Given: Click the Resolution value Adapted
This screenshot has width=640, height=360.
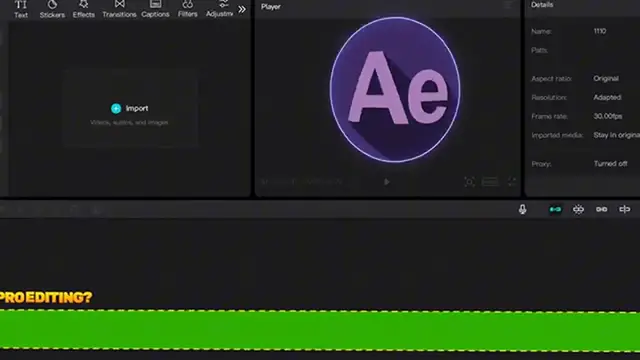Looking at the screenshot, I should (x=607, y=97).
